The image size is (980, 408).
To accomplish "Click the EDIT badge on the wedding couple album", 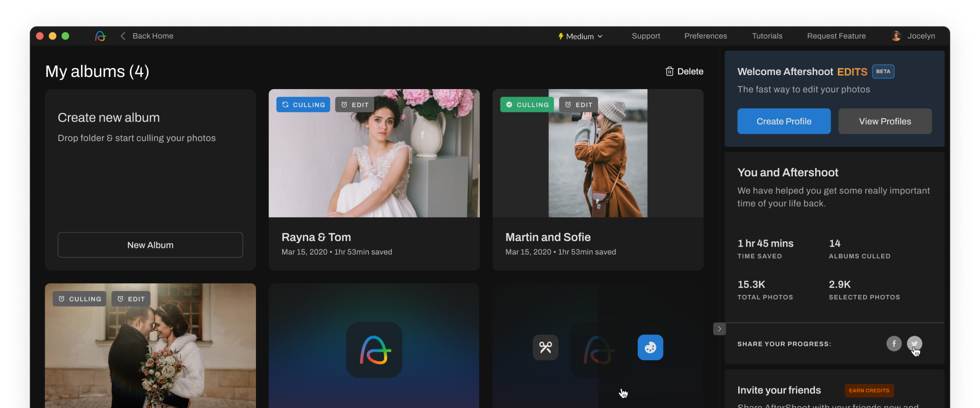I will (x=131, y=299).
